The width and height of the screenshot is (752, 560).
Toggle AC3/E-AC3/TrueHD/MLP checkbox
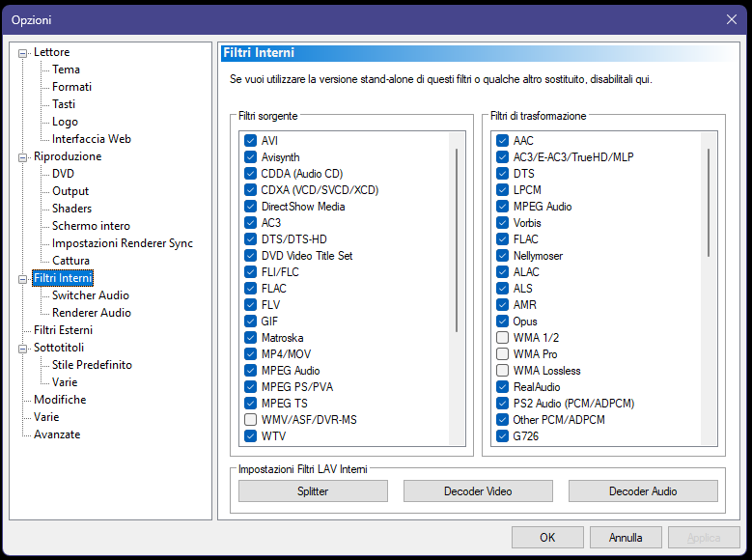(502, 157)
